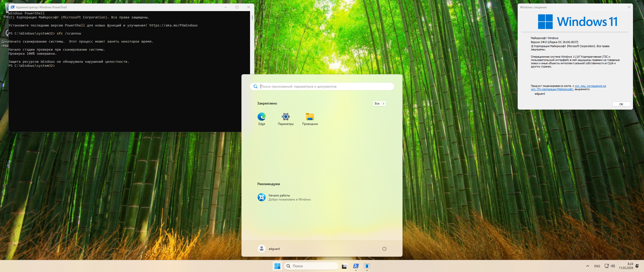Open the Microsoft license agreement link
Screen dimensions: 644x272
590,86
